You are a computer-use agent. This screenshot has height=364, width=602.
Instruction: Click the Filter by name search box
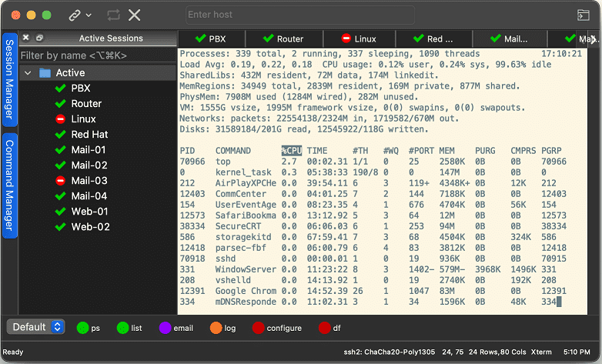(x=97, y=55)
